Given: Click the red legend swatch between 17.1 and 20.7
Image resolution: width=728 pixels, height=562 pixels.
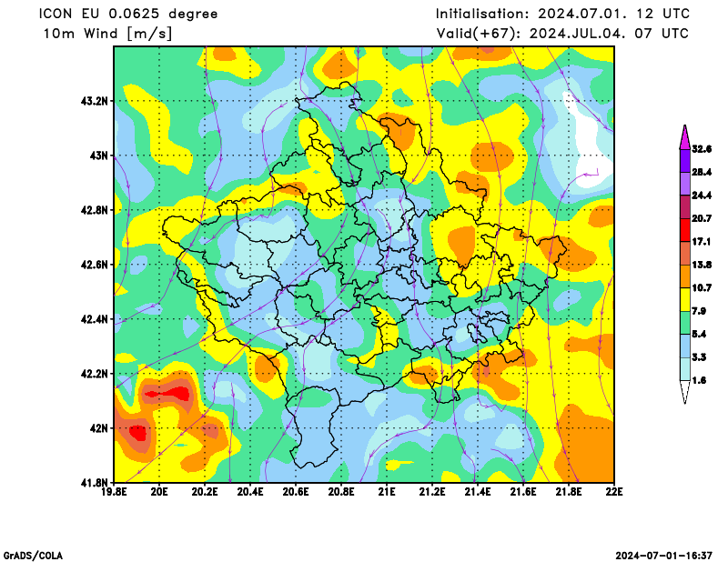Looking at the screenshot, I should click(685, 230).
